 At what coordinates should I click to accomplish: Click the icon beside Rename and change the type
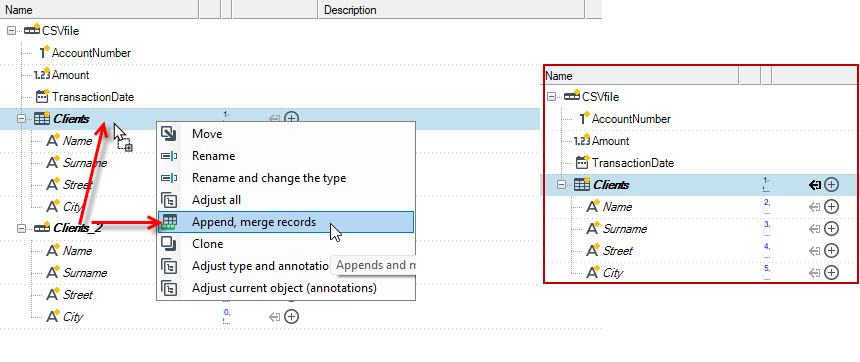(x=169, y=178)
